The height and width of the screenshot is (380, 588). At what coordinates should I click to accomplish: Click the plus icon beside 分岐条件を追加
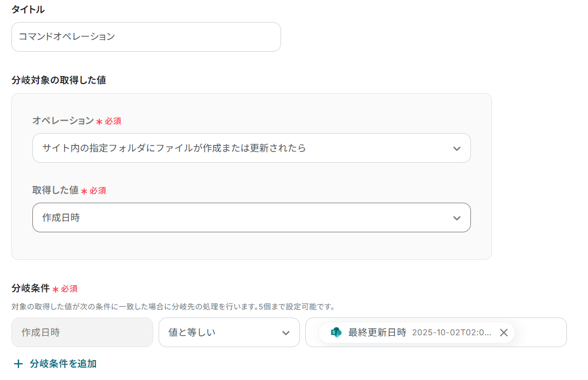(18, 364)
